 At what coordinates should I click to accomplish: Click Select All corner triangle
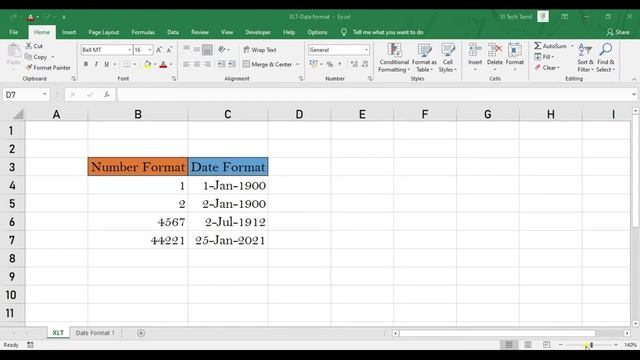[17, 114]
